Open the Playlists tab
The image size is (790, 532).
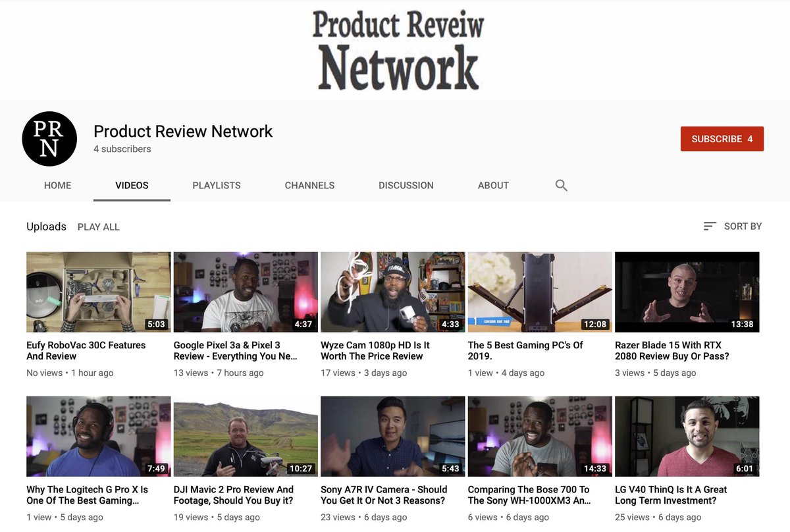coord(217,186)
